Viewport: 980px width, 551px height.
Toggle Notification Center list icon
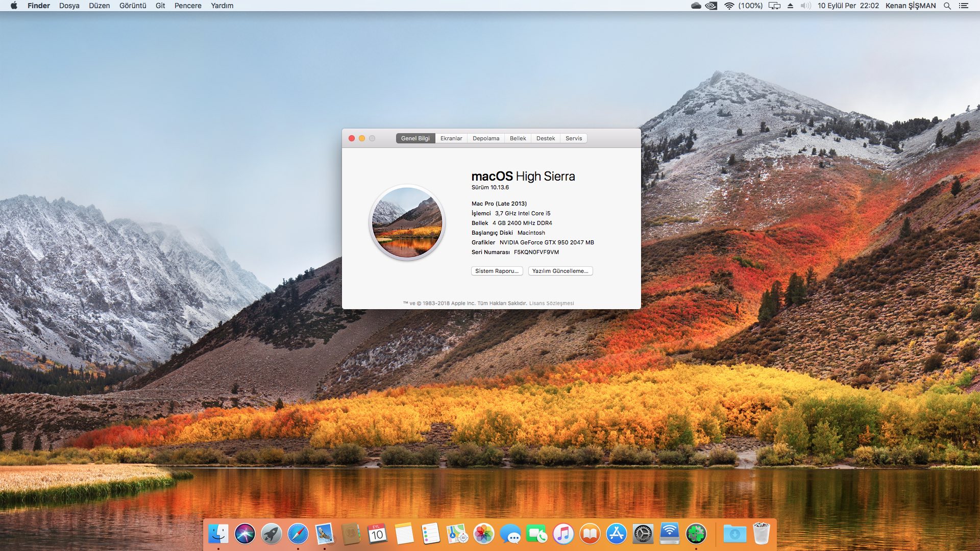(x=964, y=6)
